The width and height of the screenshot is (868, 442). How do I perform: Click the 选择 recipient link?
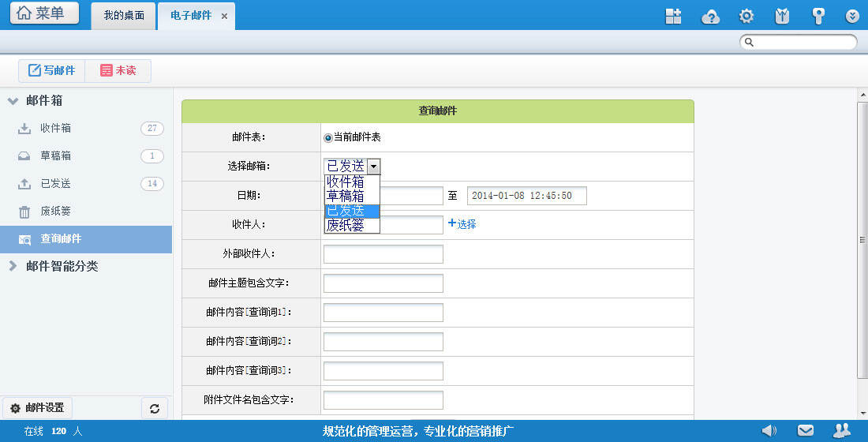coord(462,224)
